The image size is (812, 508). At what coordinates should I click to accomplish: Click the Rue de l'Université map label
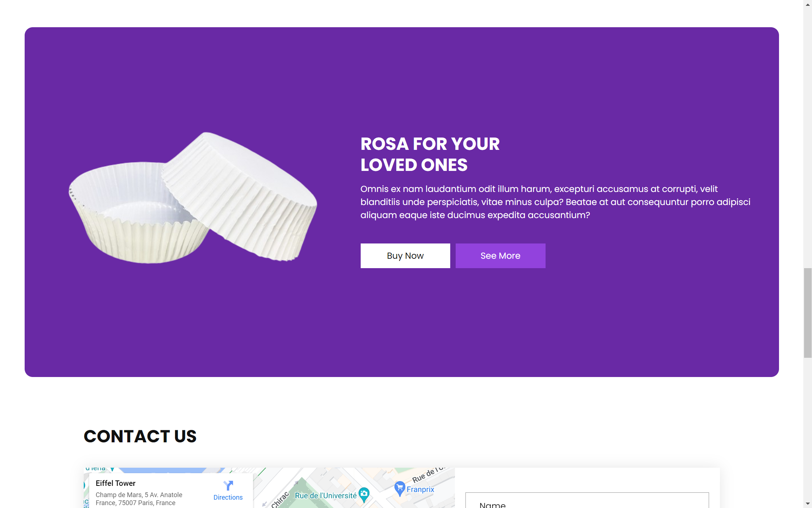pyautogui.click(x=326, y=496)
